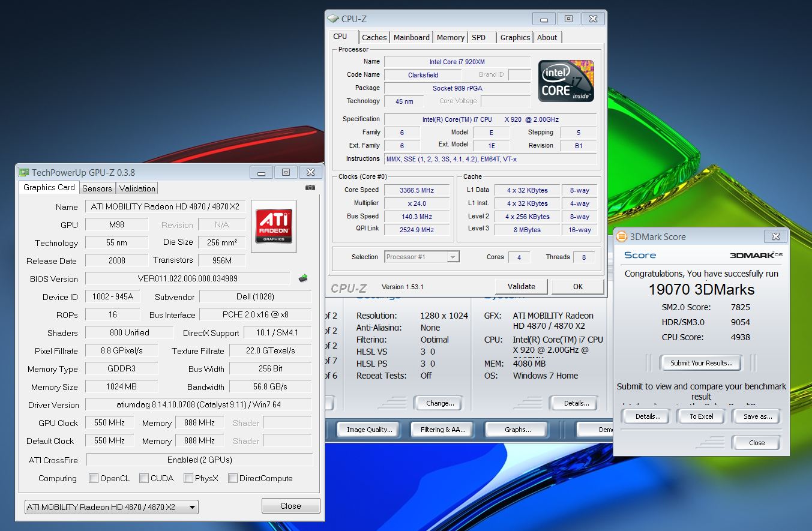
Task: Open the Caches tab in CPU-Z
Action: point(374,37)
